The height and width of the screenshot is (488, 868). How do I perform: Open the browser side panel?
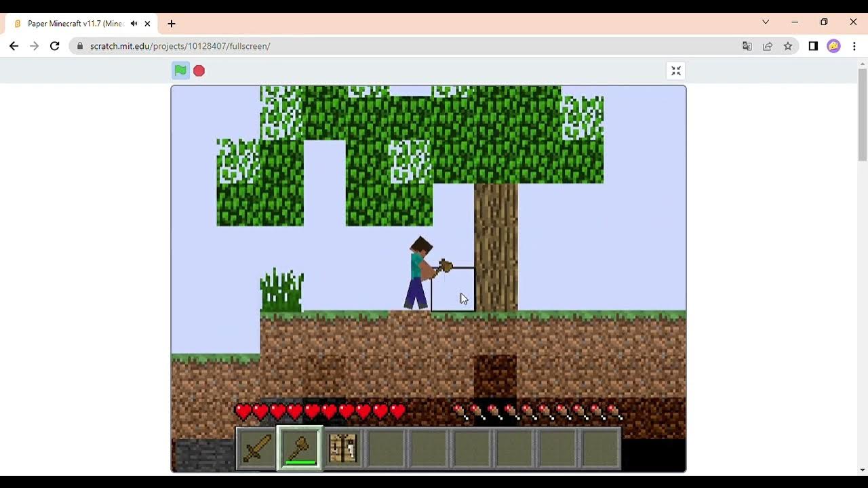(x=813, y=46)
